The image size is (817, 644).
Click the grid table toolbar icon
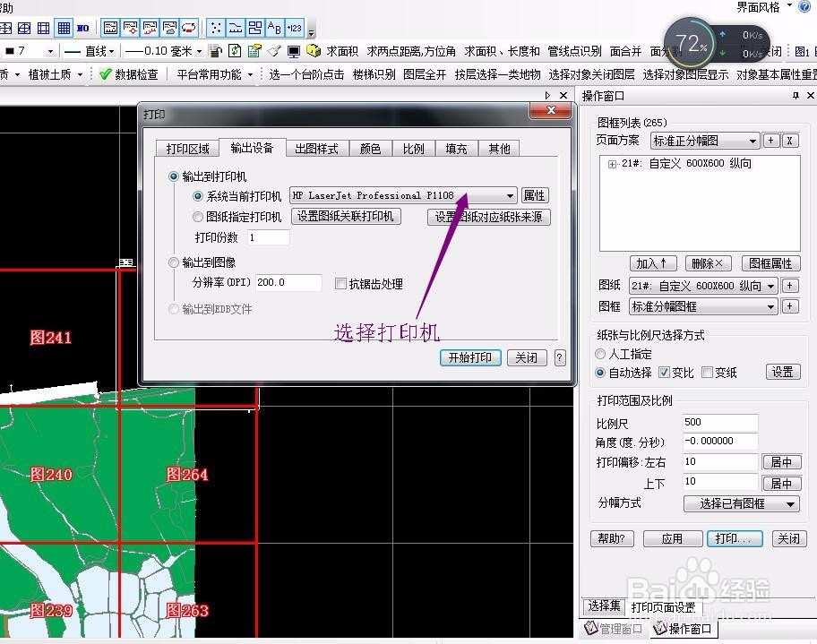[64, 28]
